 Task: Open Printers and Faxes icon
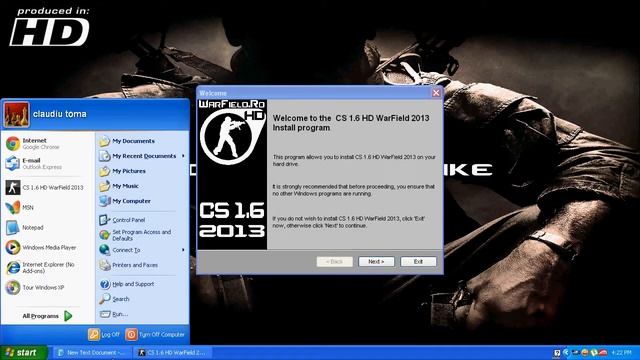[x=104, y=265]
